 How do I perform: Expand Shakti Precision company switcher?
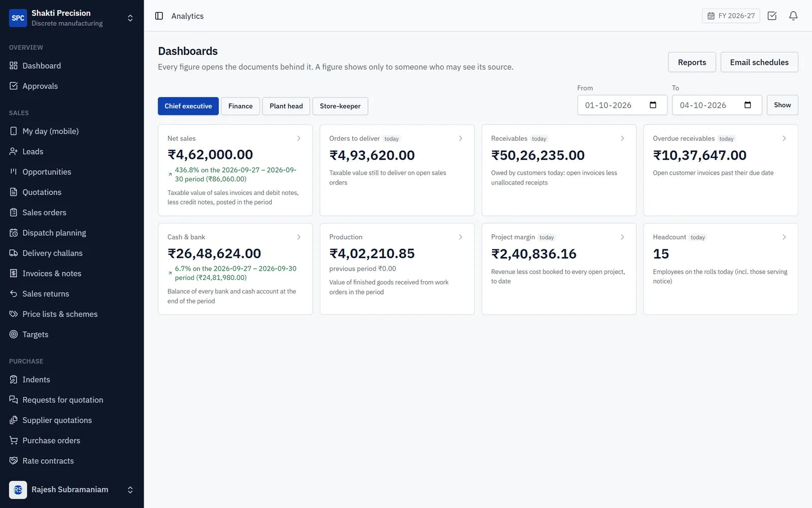point(130,18)
